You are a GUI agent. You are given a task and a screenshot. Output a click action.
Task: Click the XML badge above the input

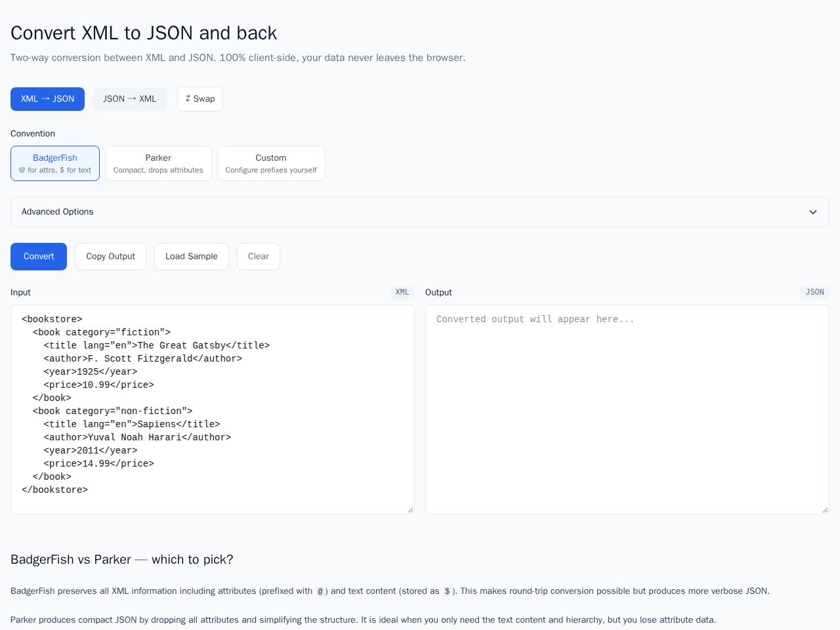point(402,292)
